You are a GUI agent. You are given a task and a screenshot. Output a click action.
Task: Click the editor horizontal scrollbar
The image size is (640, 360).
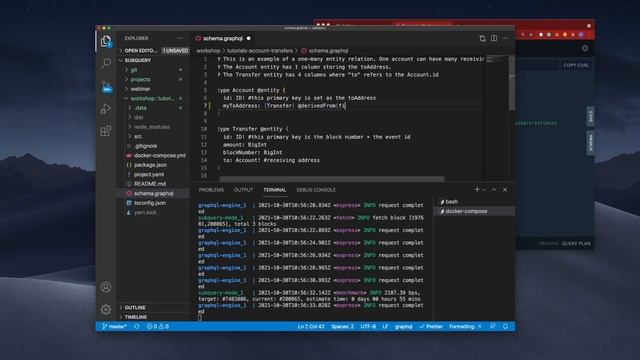pos(332,179)
